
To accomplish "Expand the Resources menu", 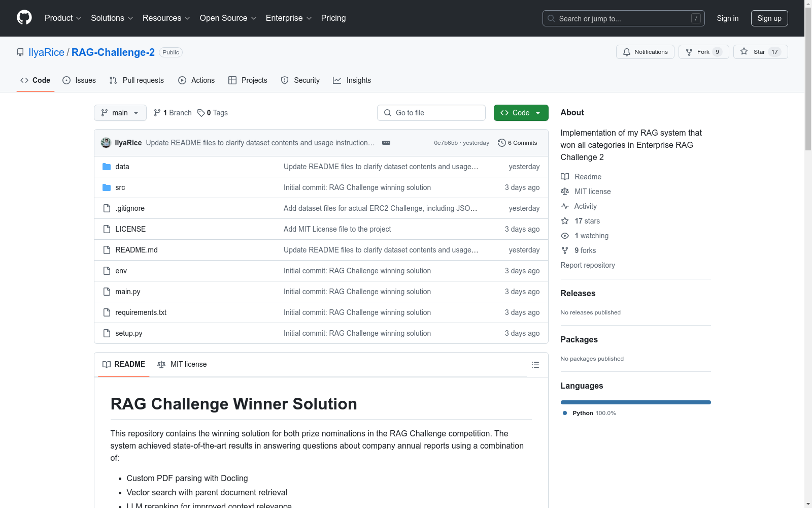I will pyautogui.click(x=166, y=18).
